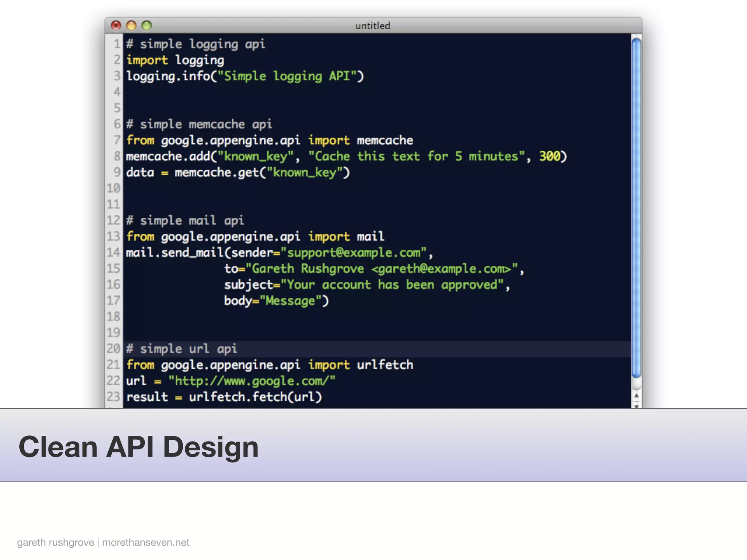The width and height of the screenshot is (747, 560).
Task: Click the subject="Your account has been approved" line
Action: (x=367, y=285)
